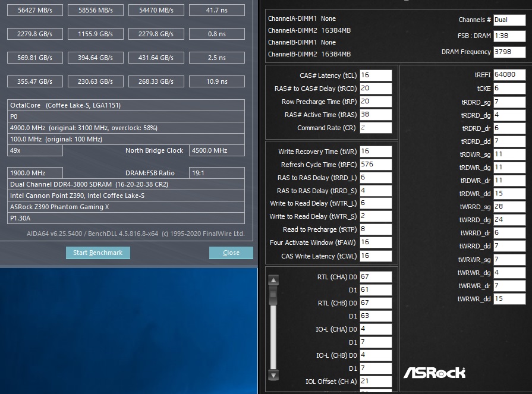Screen dimensions: 532x394
Task: Click the Write Recovery Time (tWR) field
Action: pos(376,151)
